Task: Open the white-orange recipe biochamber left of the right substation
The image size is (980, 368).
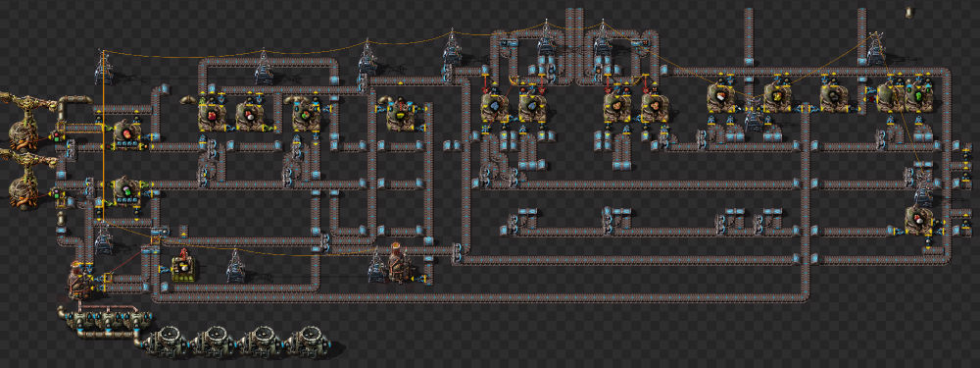Action: tap(721, 97)
